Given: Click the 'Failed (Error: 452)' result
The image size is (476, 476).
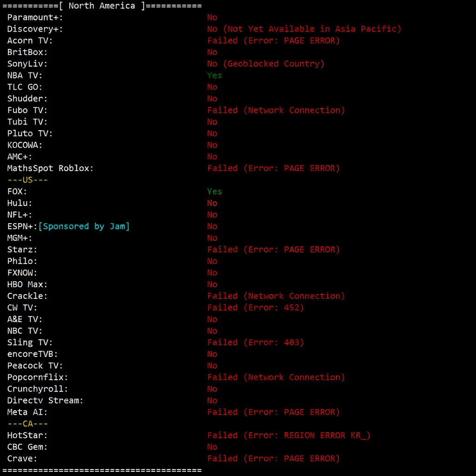Looking at the screenshot, I should pos(255,308).
